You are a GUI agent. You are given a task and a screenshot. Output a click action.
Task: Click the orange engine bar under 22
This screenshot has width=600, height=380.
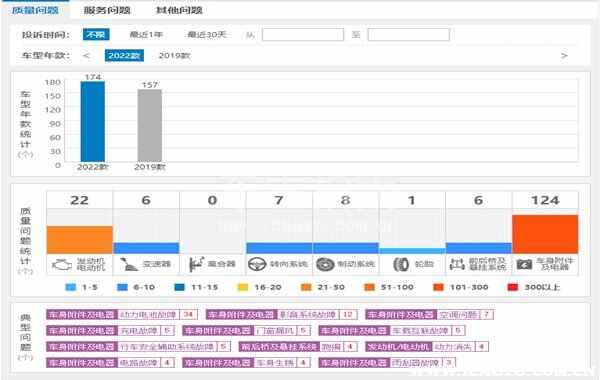click(x=80, y=240)
